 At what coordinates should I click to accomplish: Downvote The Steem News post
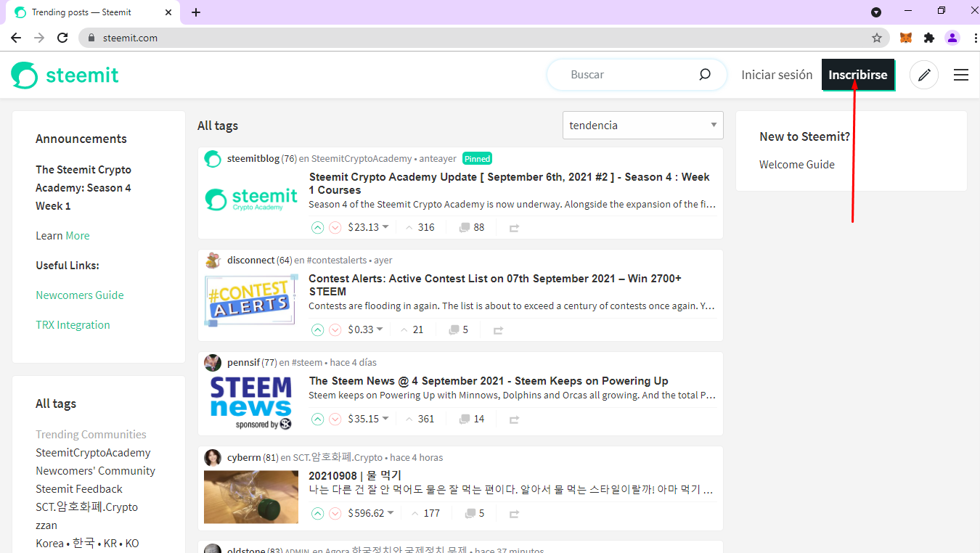tap(335, 419)
